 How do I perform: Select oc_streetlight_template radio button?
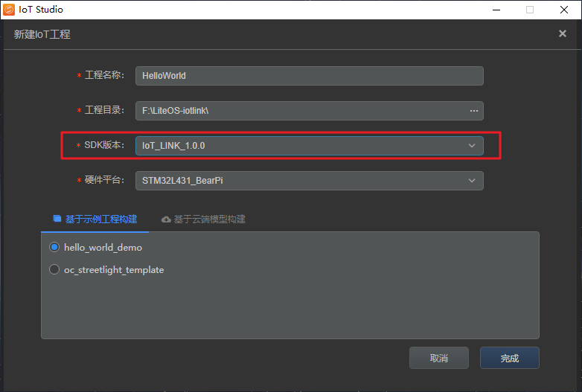pos(54,269)
